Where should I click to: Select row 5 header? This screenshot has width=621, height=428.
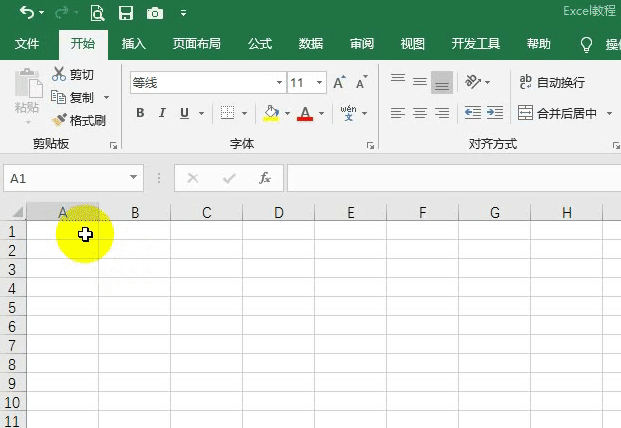click(12, 308)
